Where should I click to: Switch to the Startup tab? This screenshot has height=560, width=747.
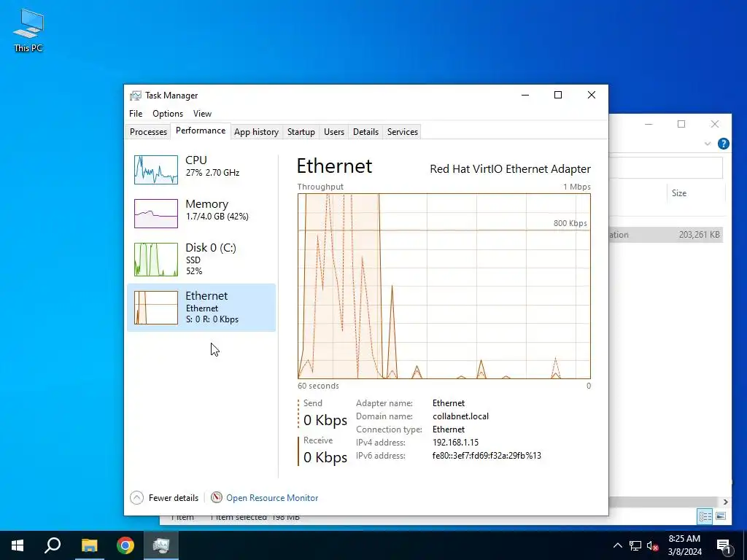click(301, 132)
